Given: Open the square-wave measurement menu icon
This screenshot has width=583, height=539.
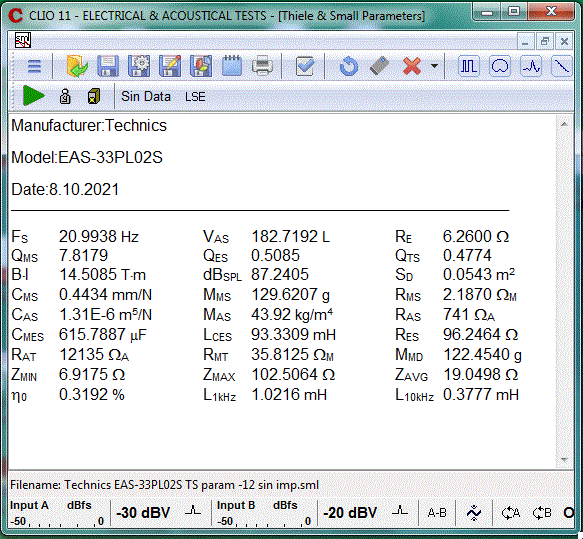Looking at the screenshot, I should coord(469,66).
